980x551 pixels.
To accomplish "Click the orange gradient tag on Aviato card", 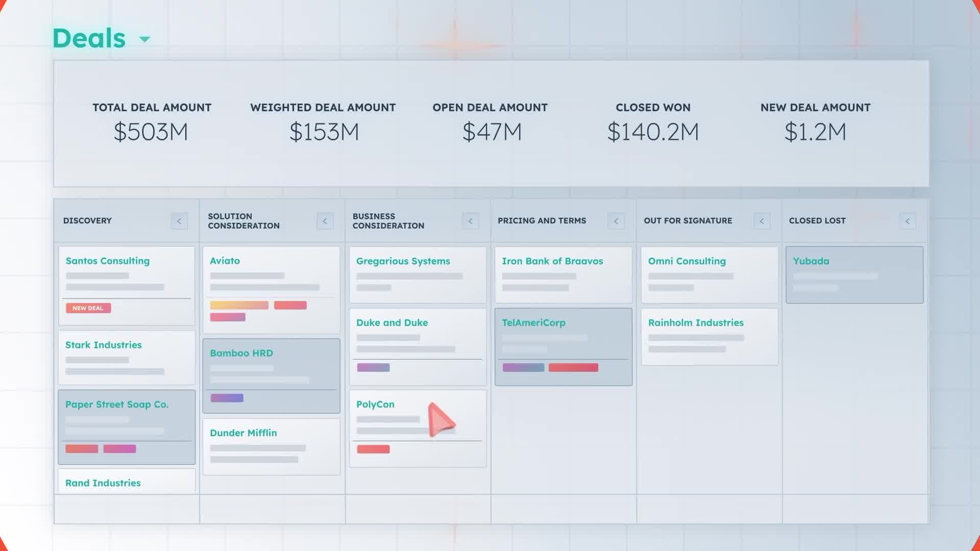I will [x=239, y=305].
